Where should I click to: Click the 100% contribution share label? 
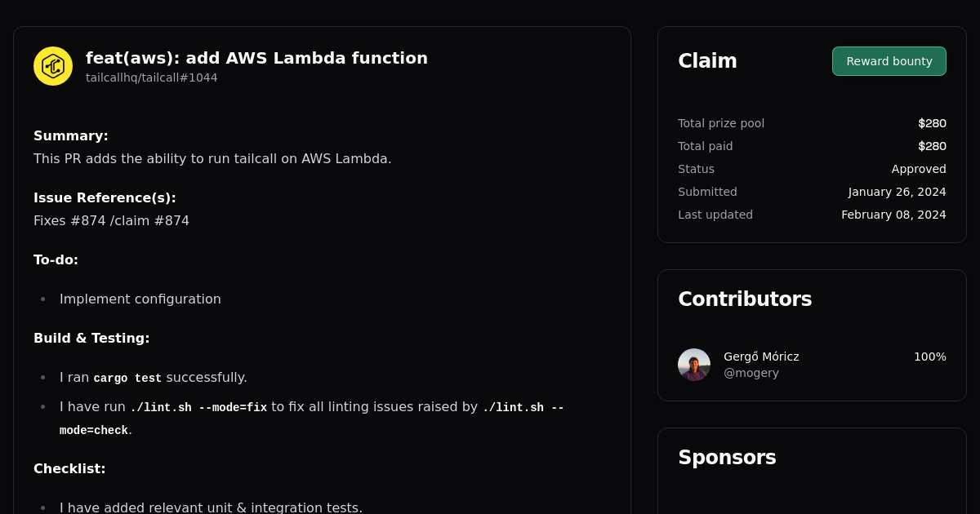click(929, 357)
